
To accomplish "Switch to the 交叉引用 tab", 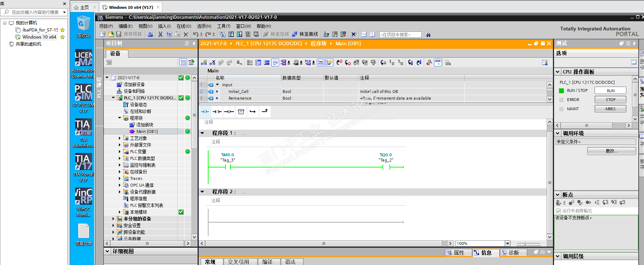I will 238,262.
